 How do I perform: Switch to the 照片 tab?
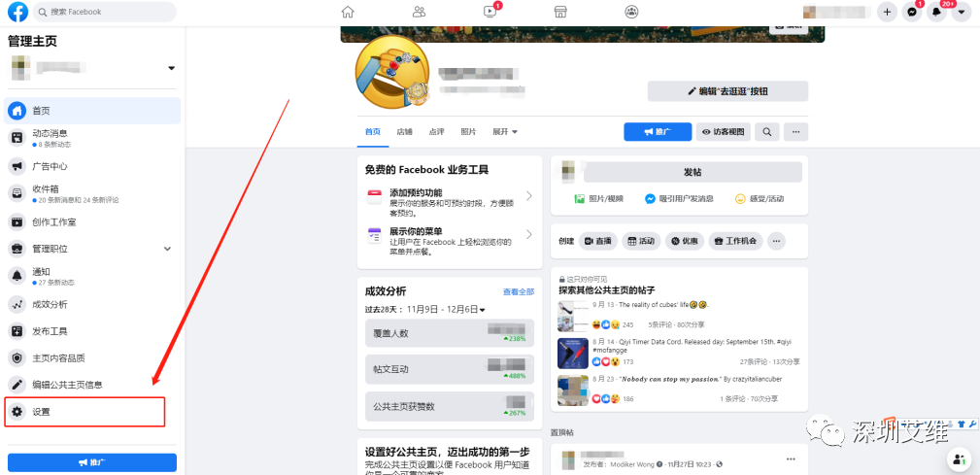coord(468,132)
